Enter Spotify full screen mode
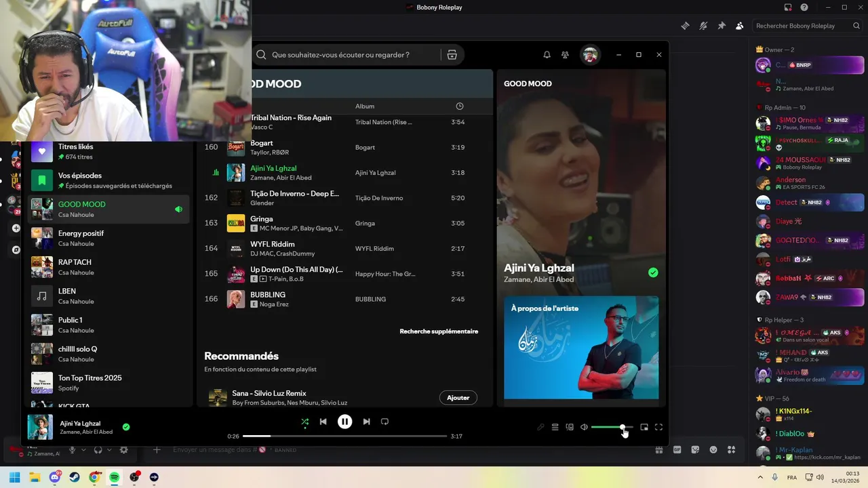The height and width of the screenshot is (488, 868). coord(658,427)
